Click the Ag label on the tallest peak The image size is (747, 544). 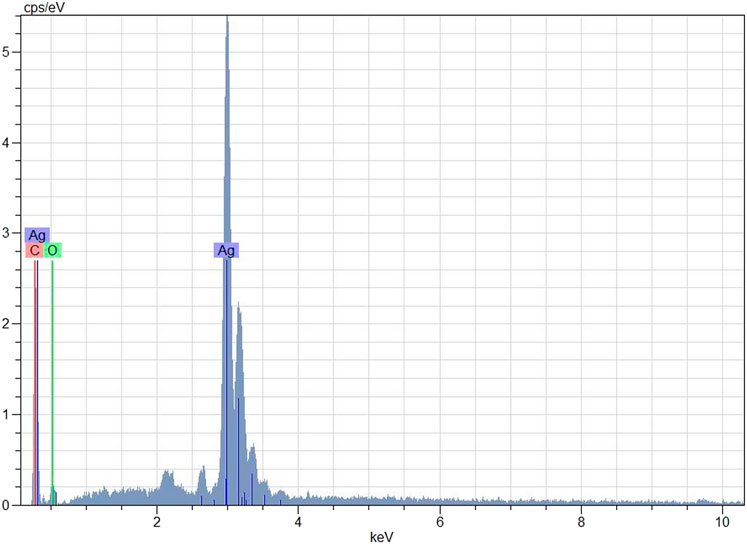click(x=226, y=250)
